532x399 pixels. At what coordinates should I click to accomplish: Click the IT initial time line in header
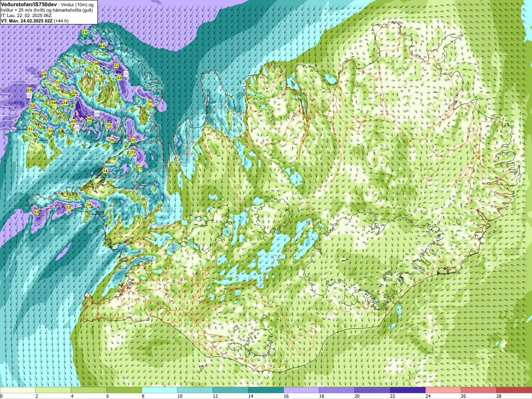26,15
